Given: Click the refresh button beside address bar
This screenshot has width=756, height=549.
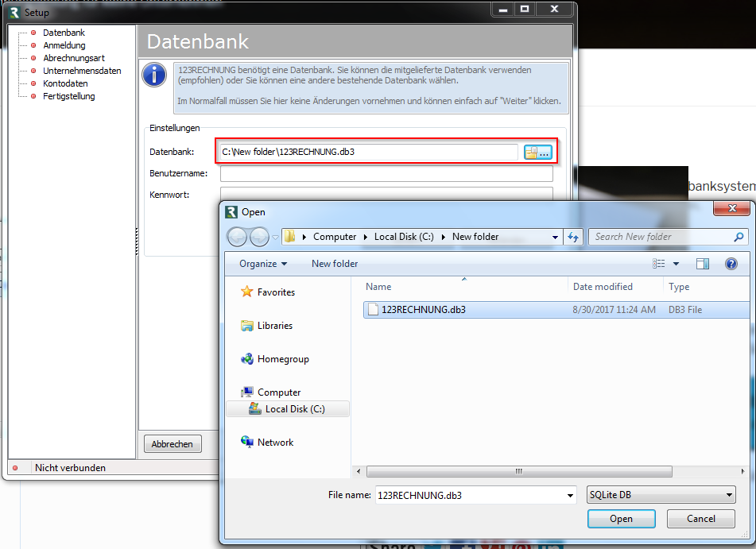Looking at the screenshot, I should click(573, 237).
